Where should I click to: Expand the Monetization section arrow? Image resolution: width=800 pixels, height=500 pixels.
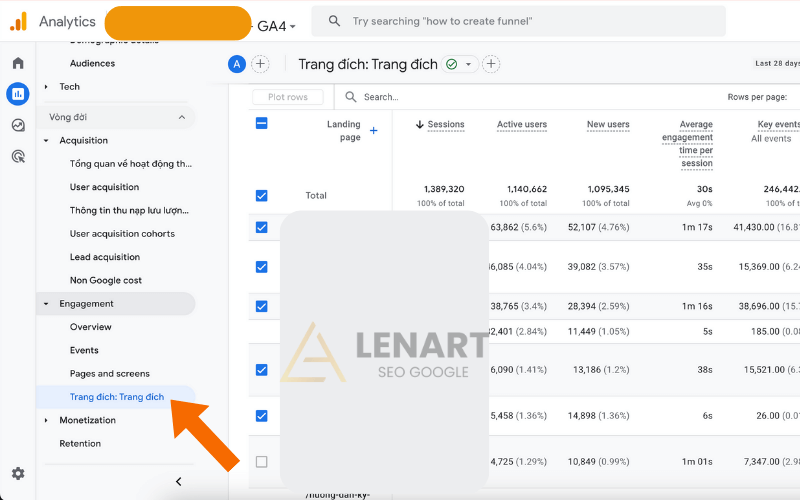click(x=46, y=420)
